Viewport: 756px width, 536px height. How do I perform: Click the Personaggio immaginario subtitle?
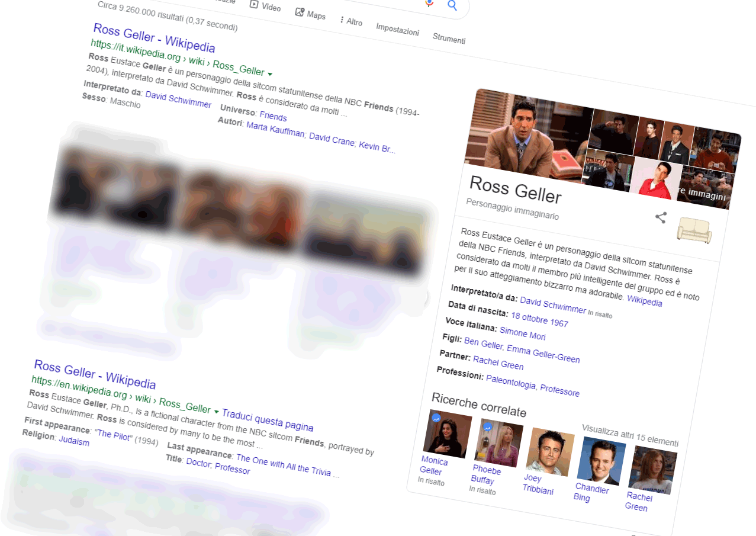[512, 209]
